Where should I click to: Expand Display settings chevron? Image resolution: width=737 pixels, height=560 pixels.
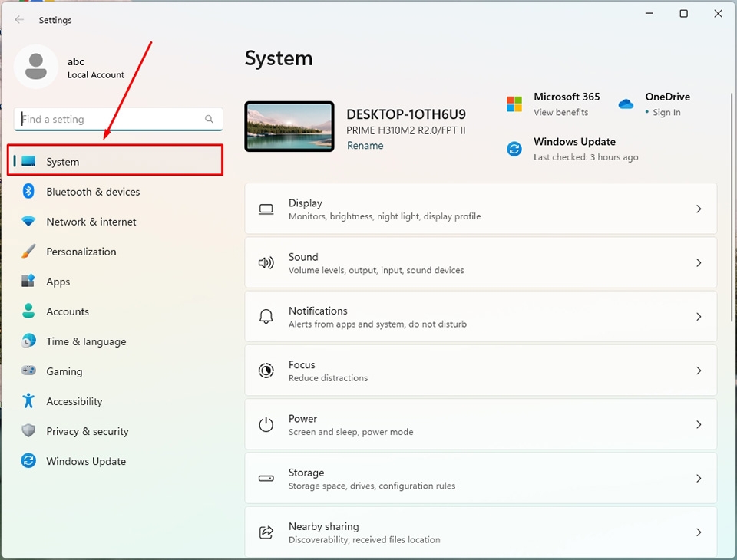click(x=699, y=209)
